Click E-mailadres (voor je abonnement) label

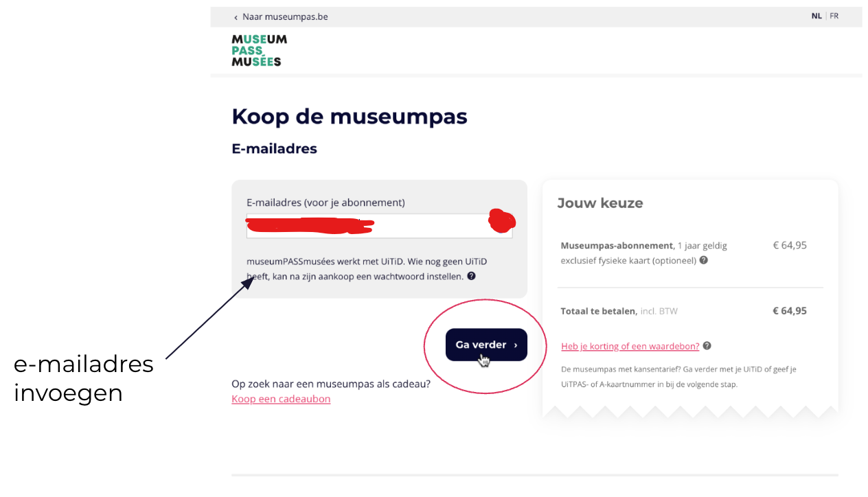(325, 203)
